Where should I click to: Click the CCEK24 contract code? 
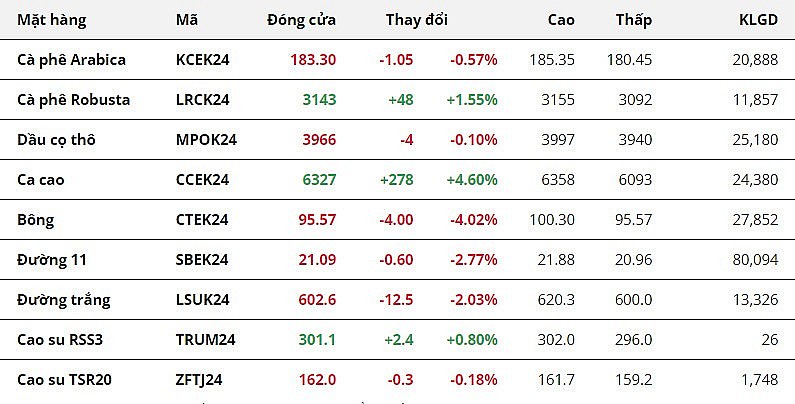pos(202,180)
